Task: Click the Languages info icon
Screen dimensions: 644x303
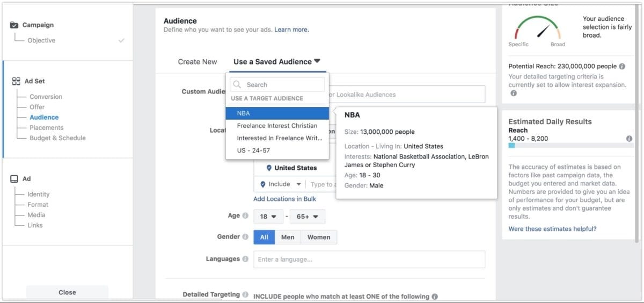Action: click(245, 259)
